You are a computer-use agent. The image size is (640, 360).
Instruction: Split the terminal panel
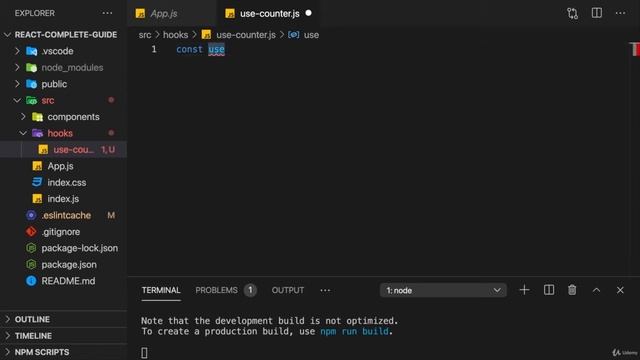click(549, 290)
